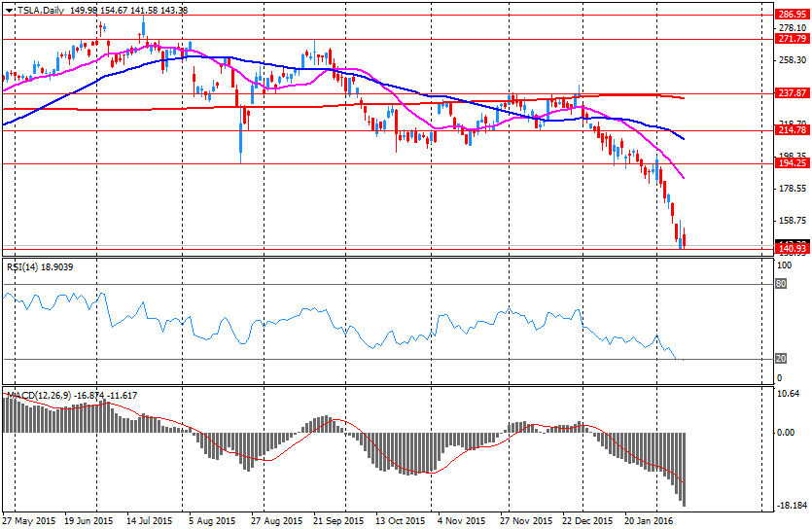
Task: Click the 14 Jul 2015 date label
Action: (152, 519)
